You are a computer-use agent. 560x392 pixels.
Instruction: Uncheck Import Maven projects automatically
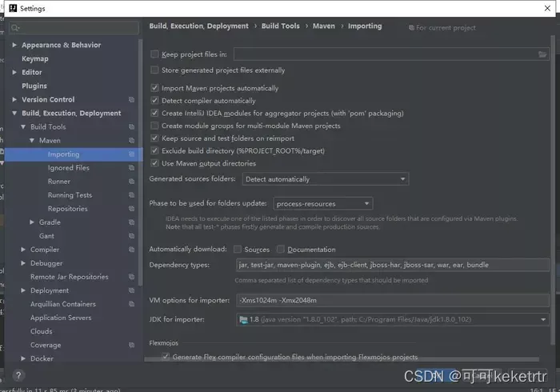(x=154, y=88)
